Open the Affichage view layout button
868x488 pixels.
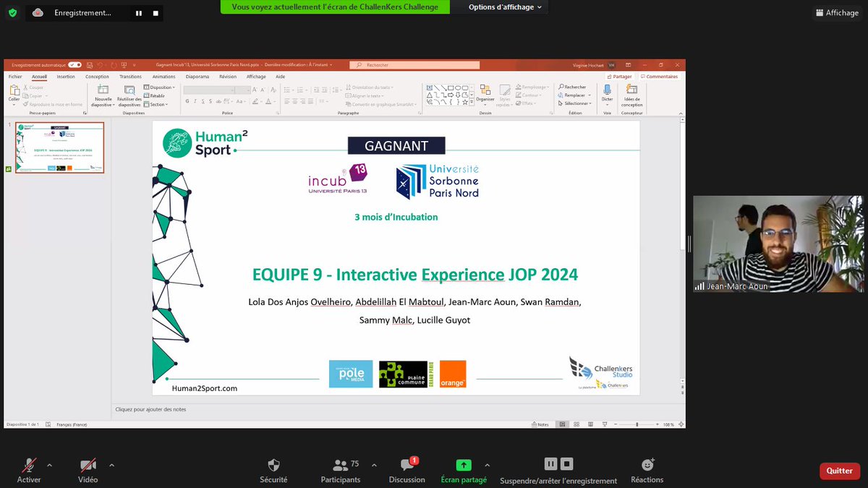(x=837, y=12)
